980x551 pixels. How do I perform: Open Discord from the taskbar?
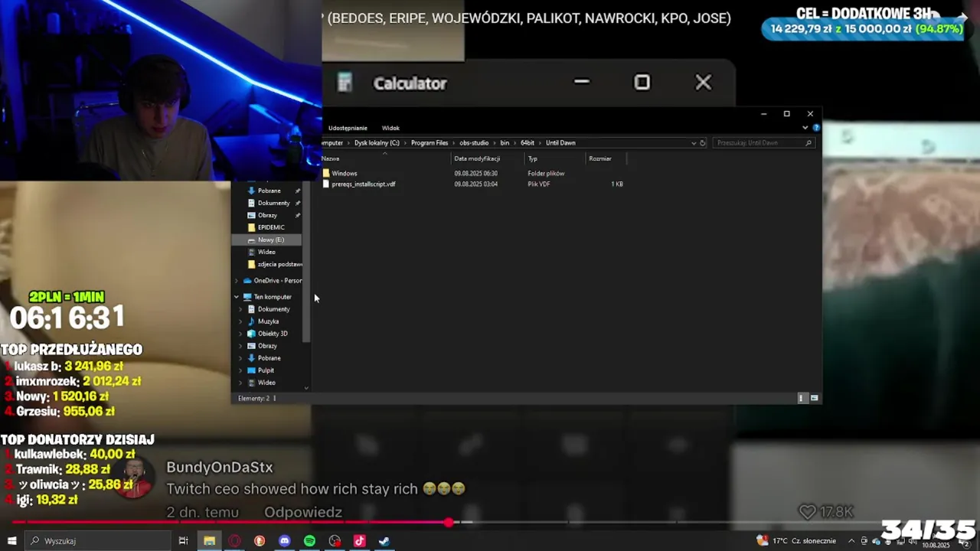coord(285,541)
